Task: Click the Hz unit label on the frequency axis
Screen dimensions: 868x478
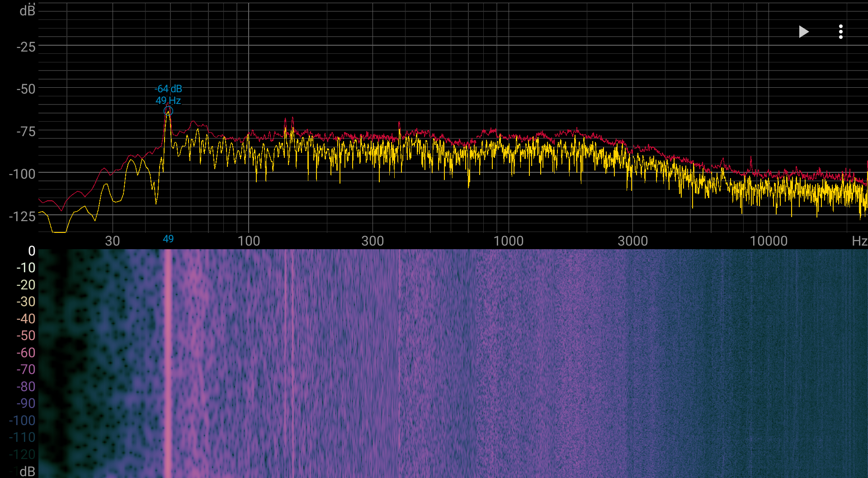Action: pos(859,241)
